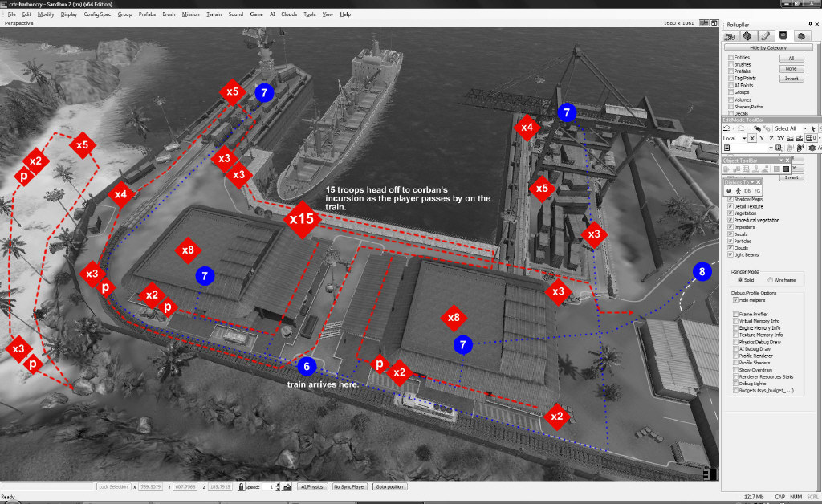The width and height of the screenshot is (822, 504).
Task: Uncheck the Vegetation checkbox
Action: point(730,213)
